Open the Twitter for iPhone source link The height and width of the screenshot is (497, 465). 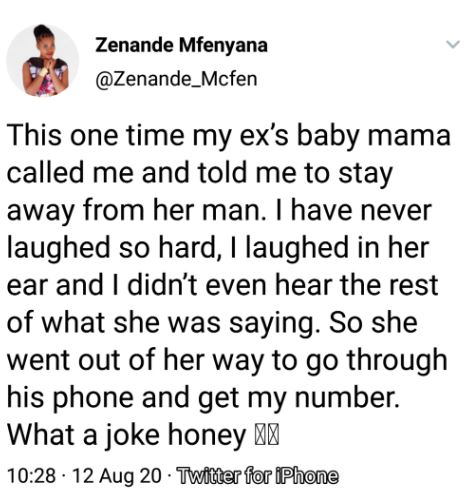coord(257,475)
